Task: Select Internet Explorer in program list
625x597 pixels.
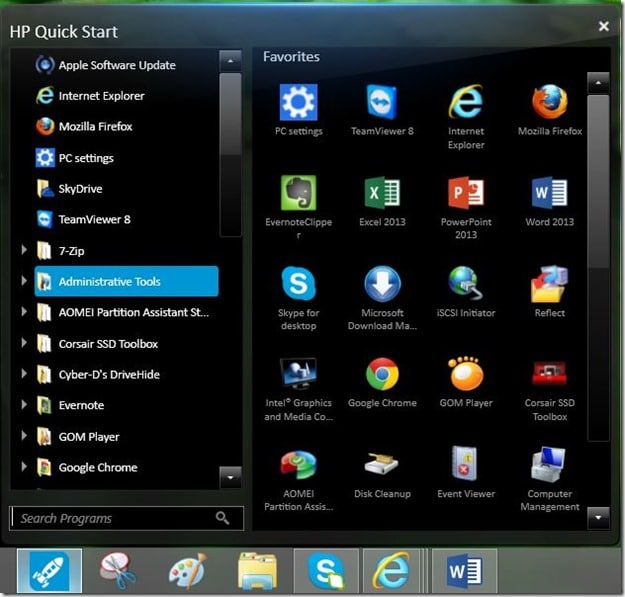Action: pyautogui.click(x=126, y=96)
